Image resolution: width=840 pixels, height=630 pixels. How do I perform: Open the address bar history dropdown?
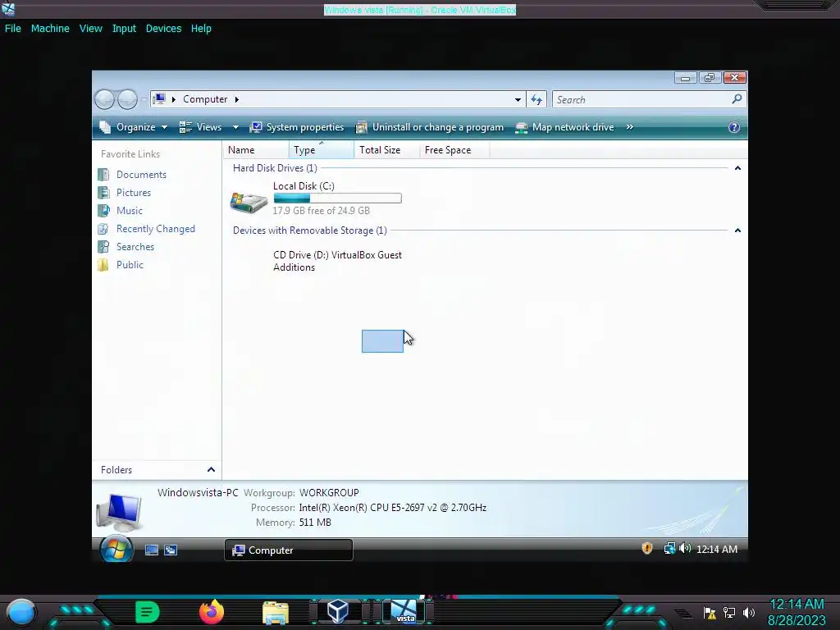pos(518,99)
